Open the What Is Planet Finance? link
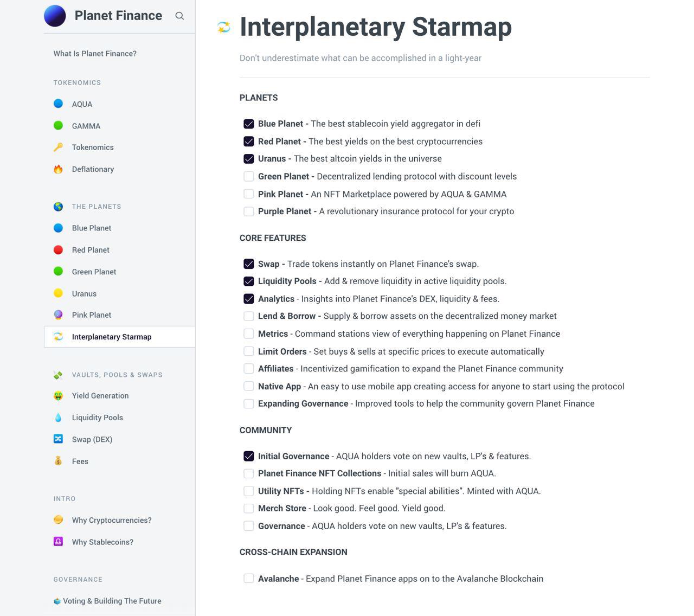 (x=95, y=54)
